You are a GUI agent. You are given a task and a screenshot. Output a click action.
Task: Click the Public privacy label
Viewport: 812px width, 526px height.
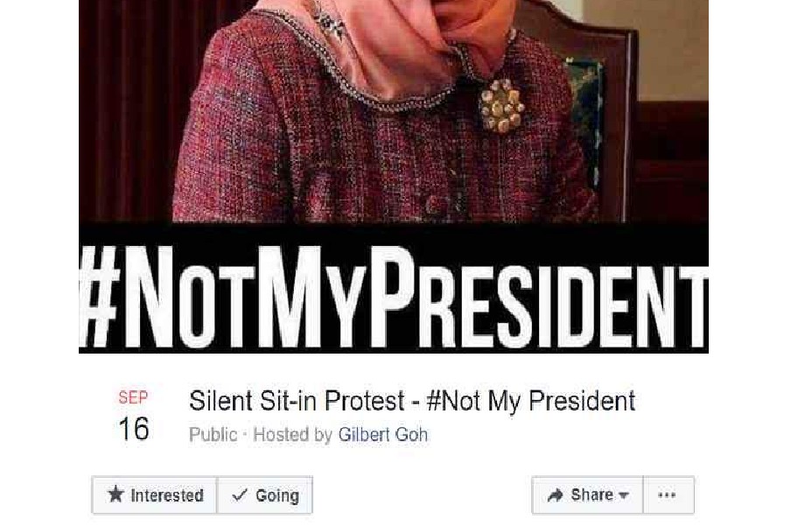click(213, 434)
